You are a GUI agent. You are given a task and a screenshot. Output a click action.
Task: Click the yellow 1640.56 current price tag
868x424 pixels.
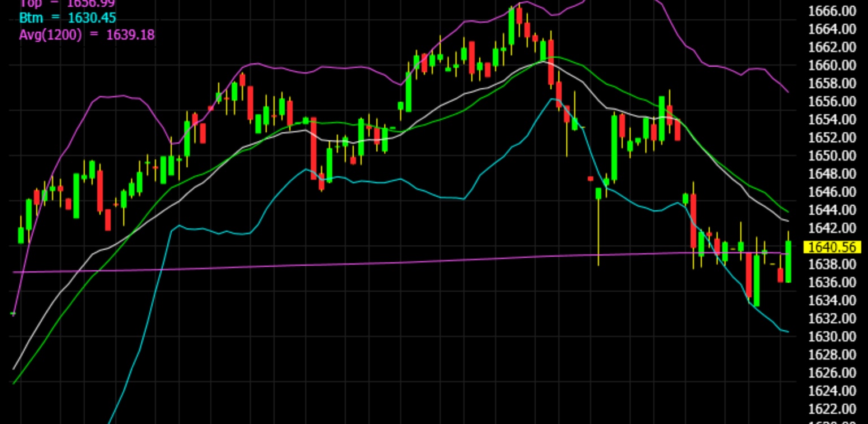832,247
